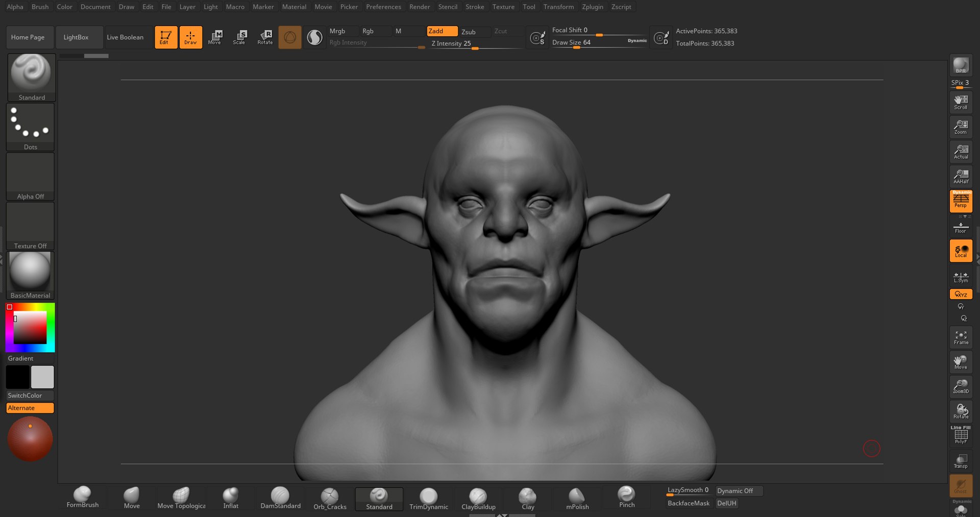Screen dimensions: 980x517
Task: Click the black secondary color swatch
Action: pyautogui.click(x=17, y=377)
